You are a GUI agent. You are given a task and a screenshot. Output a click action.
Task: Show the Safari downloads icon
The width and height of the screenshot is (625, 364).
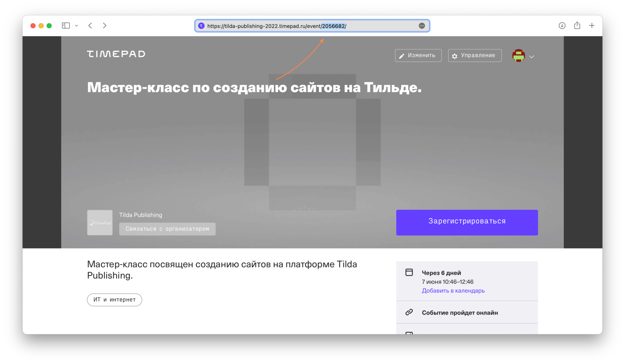point(562,26)
